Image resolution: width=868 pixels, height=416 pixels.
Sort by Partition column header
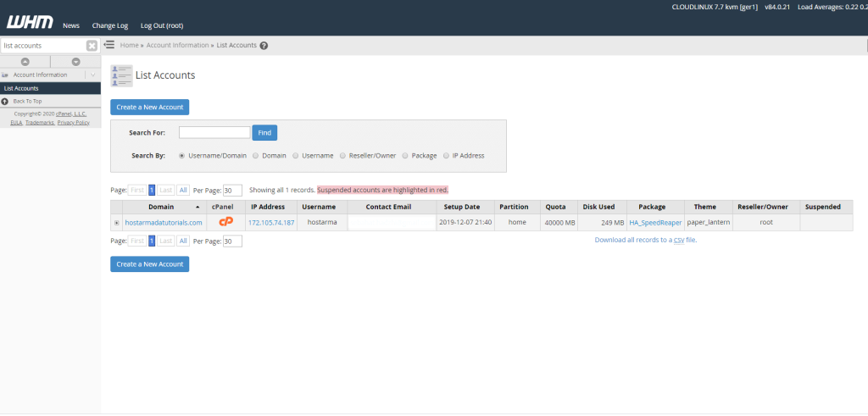[x=514, y=207]
